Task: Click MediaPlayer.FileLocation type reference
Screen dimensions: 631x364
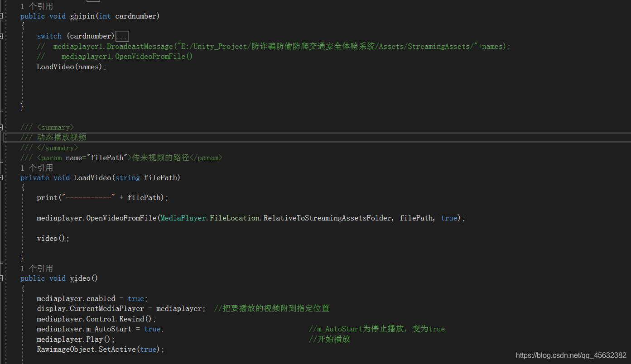Action: [x=210, y=218]
